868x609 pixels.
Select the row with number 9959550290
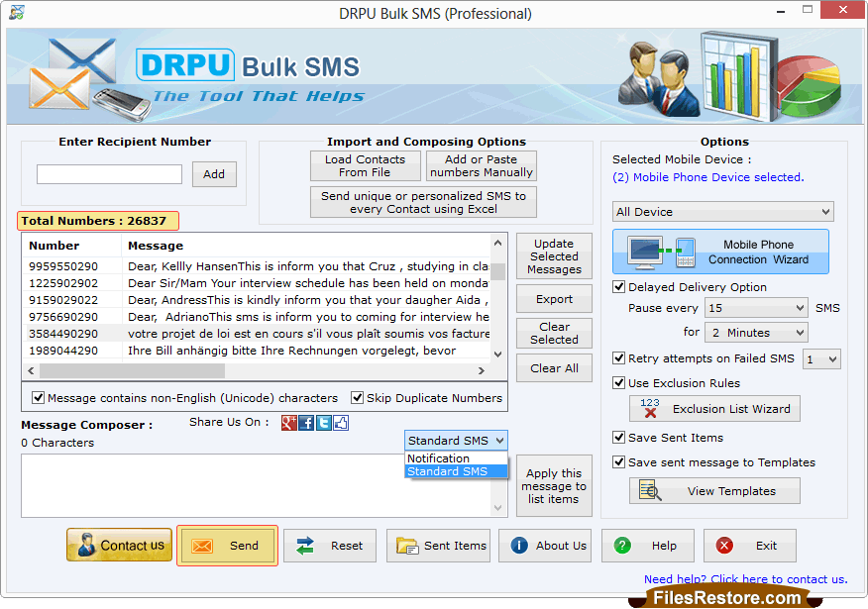click(257, 266)
